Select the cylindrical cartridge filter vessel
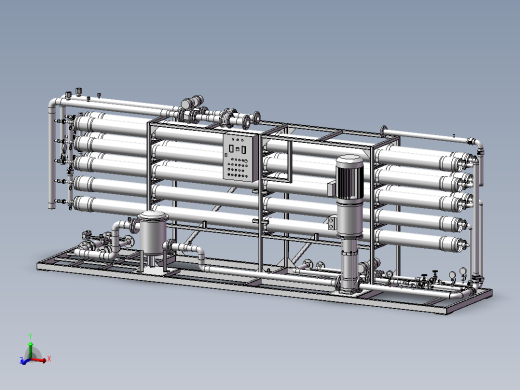Image resolution: width=520 pixels, height=390 pixels. [153, 234]
